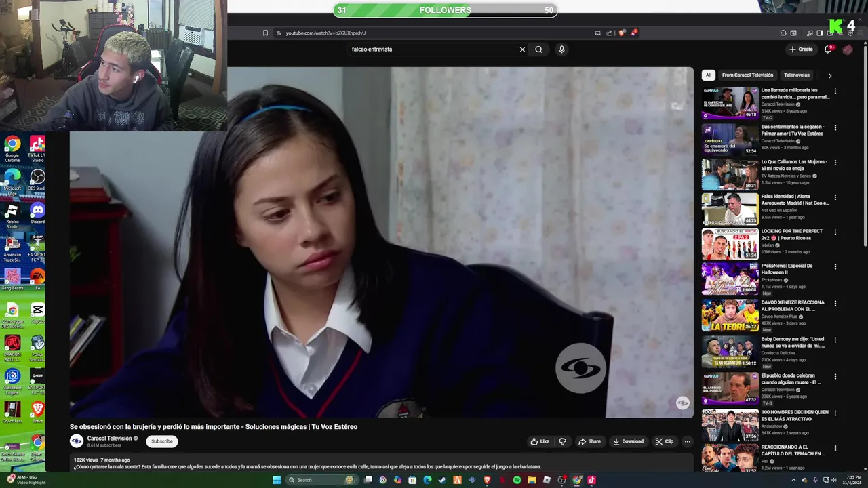Image resolution: width=868 pixels, height=488 pixels.
Task: Open Google Chrome desktop shortcut
Action: click(x=12, y=148)
